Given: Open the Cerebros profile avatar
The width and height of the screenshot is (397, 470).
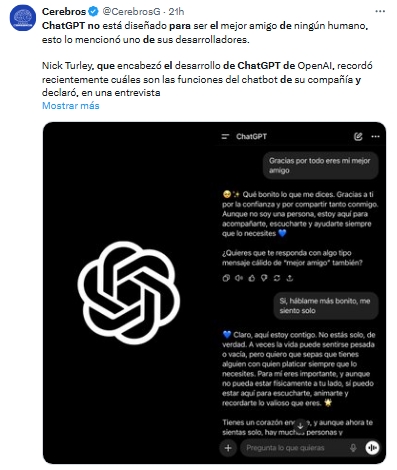Looking at the screenshot, I should pos(23,18).
